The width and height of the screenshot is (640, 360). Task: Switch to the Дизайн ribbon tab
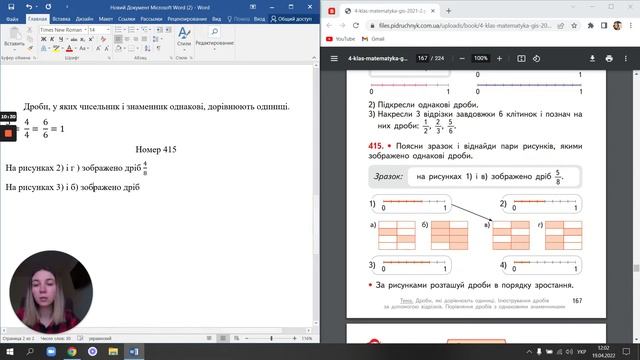84,19
